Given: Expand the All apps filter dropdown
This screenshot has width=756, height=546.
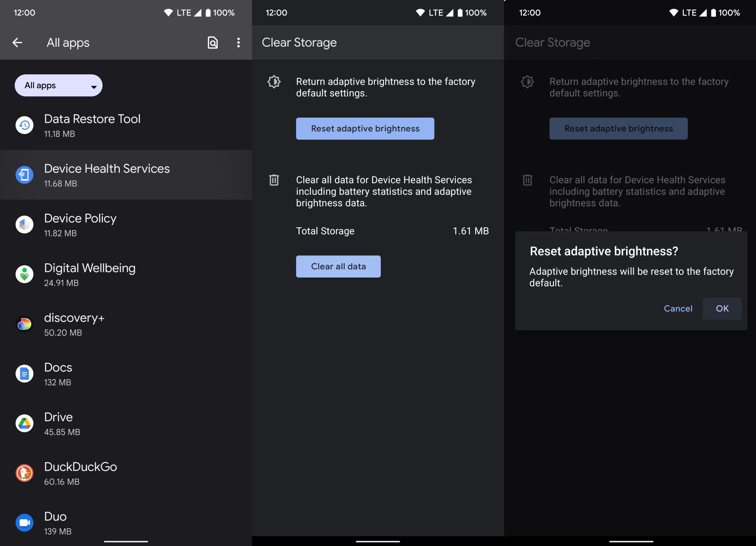Looking at the screenshot, I should click(59, 86).
